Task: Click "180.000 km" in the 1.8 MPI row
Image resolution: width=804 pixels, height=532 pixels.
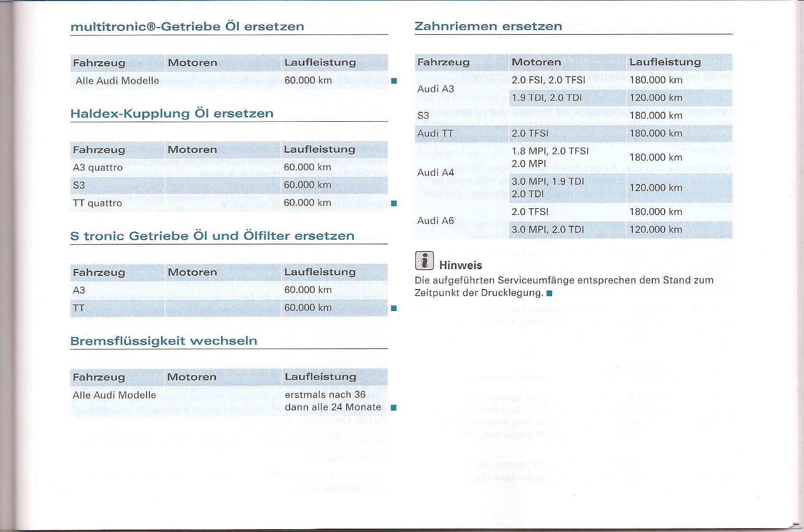Action: [656, 157]
